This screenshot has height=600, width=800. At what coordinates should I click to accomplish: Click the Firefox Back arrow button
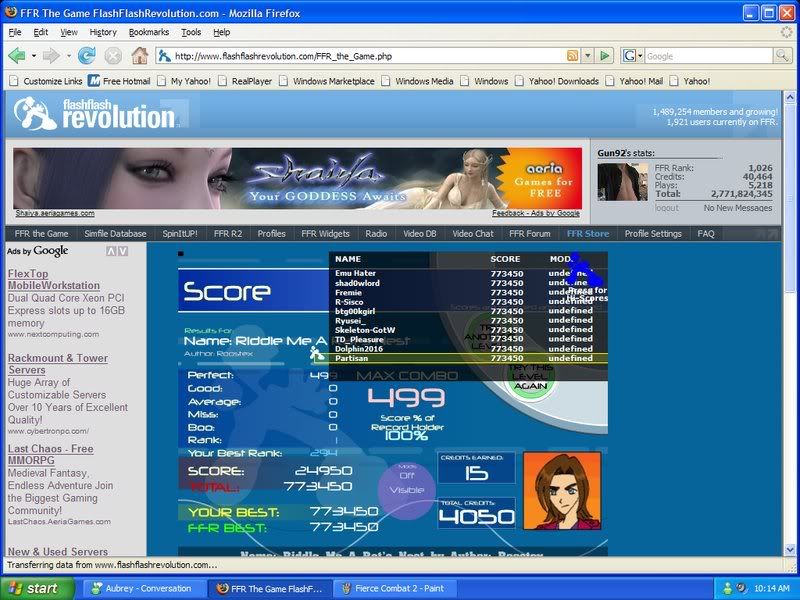pos(18,56)
